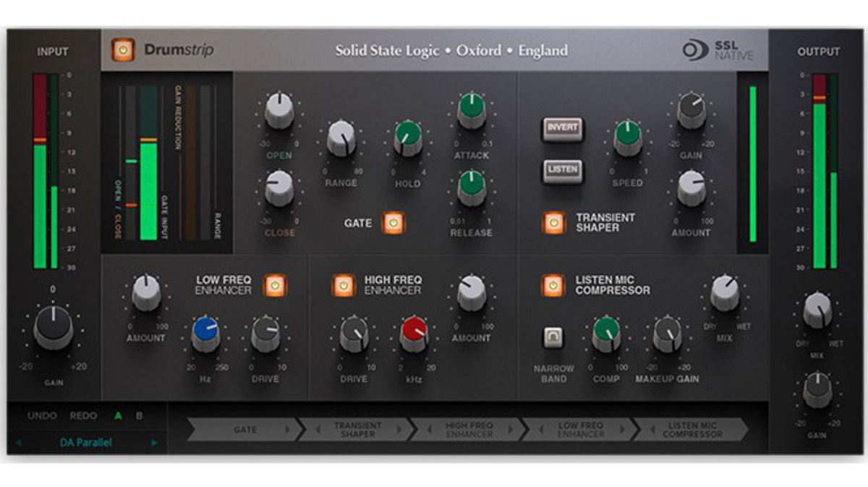Click the High Freq Enhancer AMOUNT knob

pyautogui.click(x=472, y=292)
